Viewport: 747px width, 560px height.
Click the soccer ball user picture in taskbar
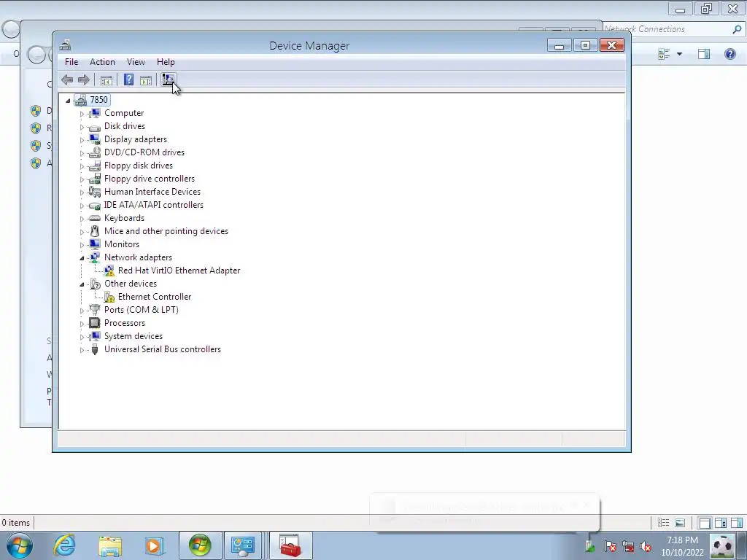(x=722, y=545)
